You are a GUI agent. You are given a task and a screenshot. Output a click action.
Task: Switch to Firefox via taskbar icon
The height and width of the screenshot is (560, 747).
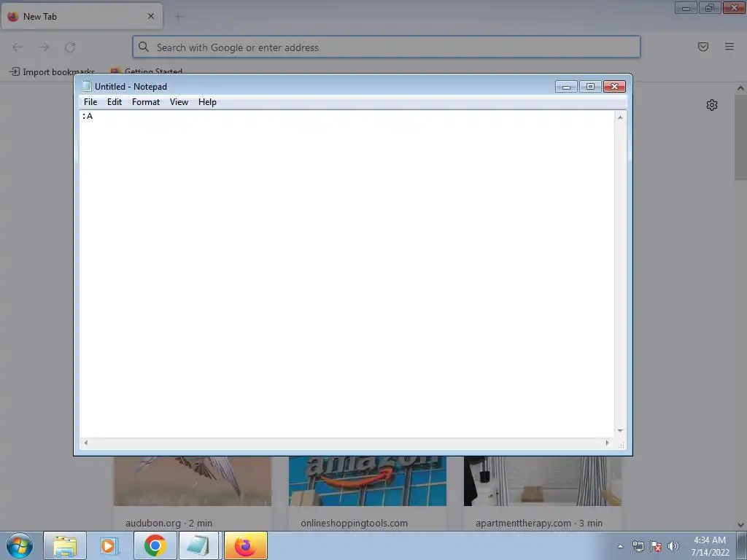click(x=245, y=545)
